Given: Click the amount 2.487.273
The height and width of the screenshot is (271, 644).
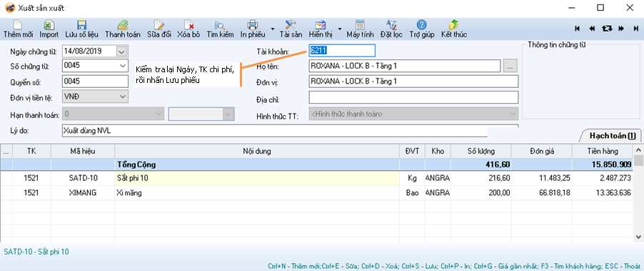Looking at the screenshot, I should click(x=603, y=179).
